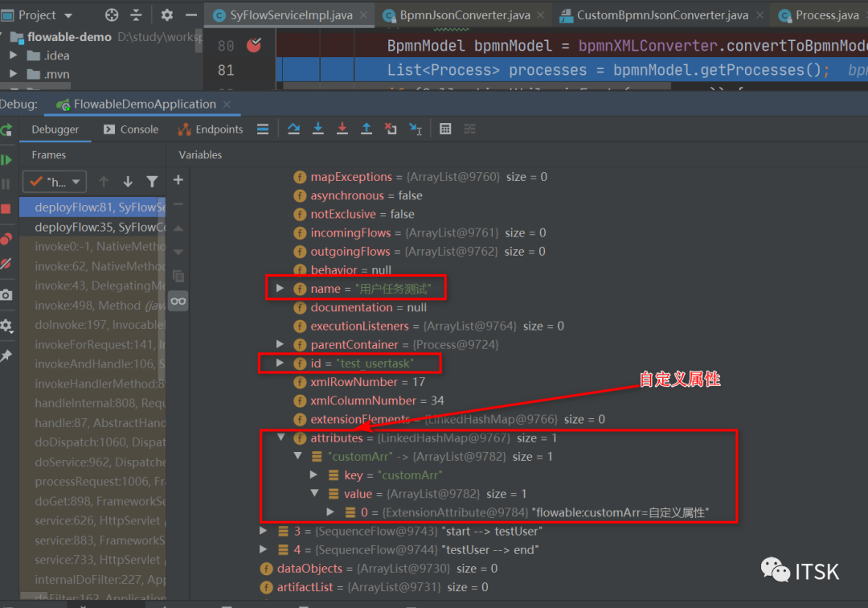
Task: Expand .idea folder
Action: pyautogui.click(x=14, y=55)
